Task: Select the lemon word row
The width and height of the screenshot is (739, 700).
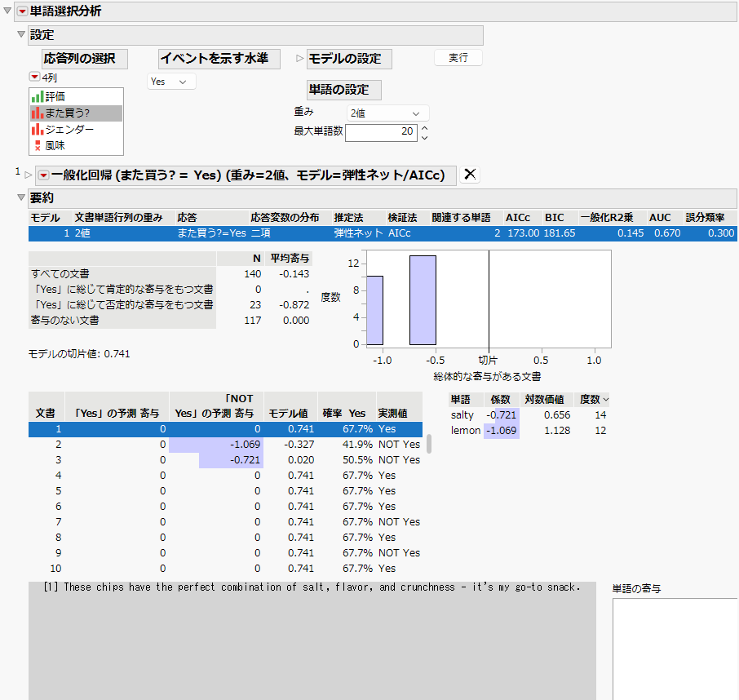Action: pyautogui.click(x=529, y=431)
